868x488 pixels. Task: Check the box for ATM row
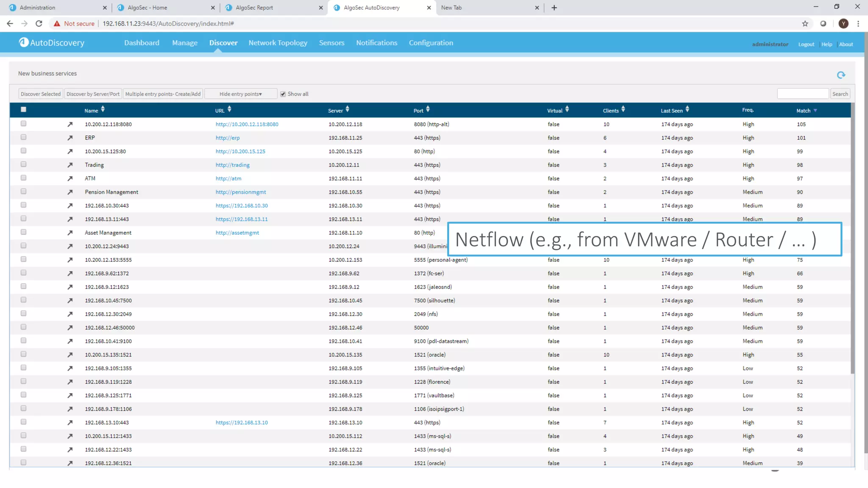[23, 178]
